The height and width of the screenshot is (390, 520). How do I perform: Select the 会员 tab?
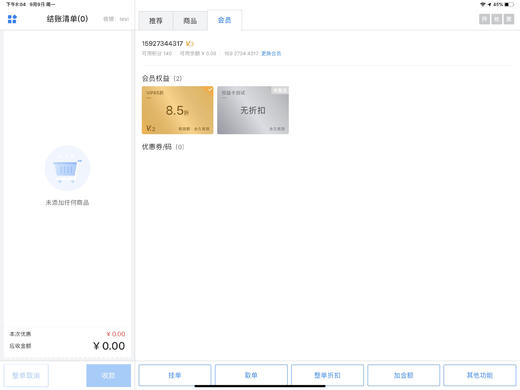pyautogui.click(x=224, y=20)
